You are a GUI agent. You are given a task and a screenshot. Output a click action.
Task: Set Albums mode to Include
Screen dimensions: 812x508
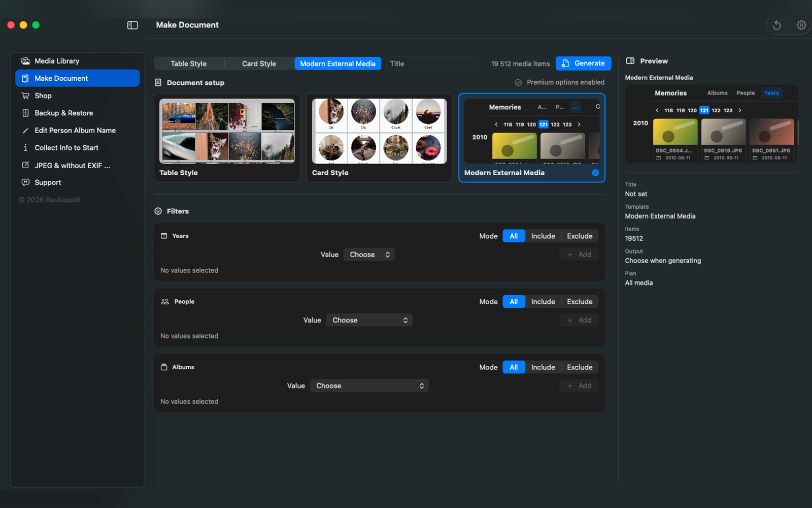543,367
